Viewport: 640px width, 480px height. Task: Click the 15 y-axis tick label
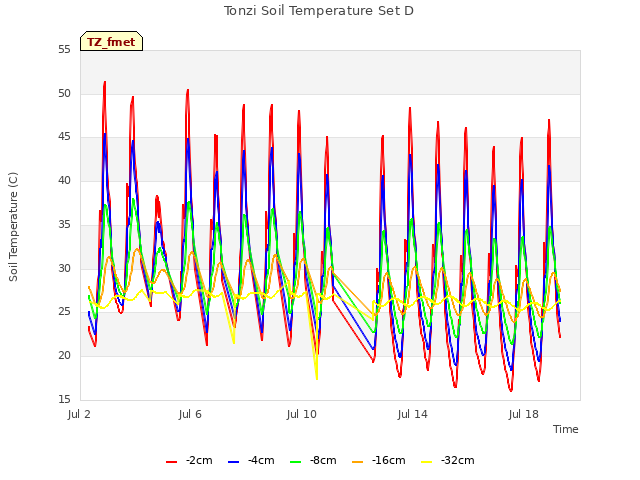click(x=64, y=399)
